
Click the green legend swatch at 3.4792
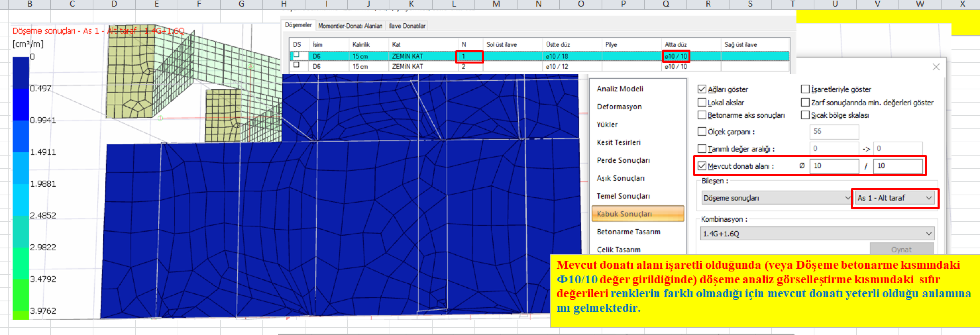20,295
